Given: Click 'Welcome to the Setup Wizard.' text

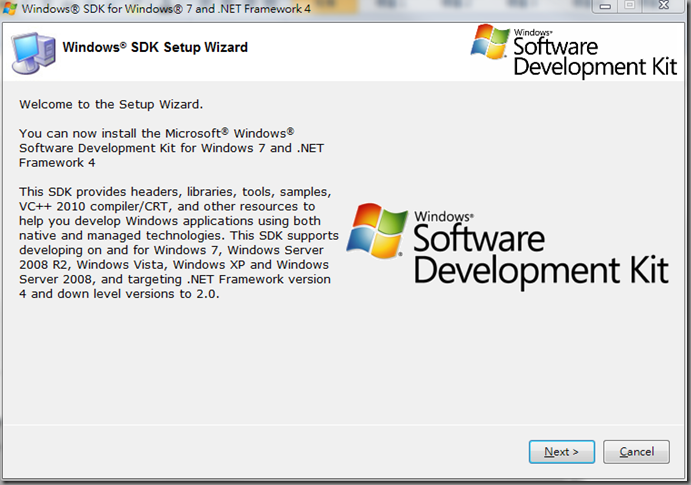Looking at the screenshot, I should point(111,104).
